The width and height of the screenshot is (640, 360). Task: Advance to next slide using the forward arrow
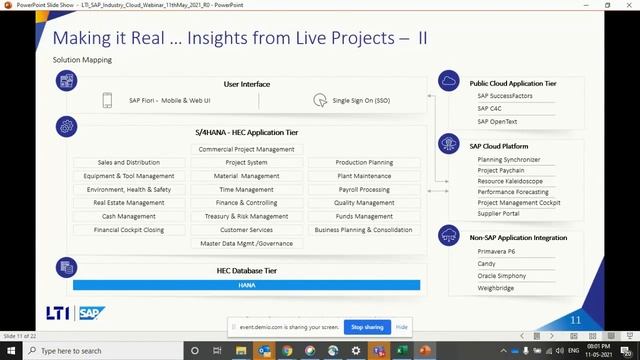point(552,336)
